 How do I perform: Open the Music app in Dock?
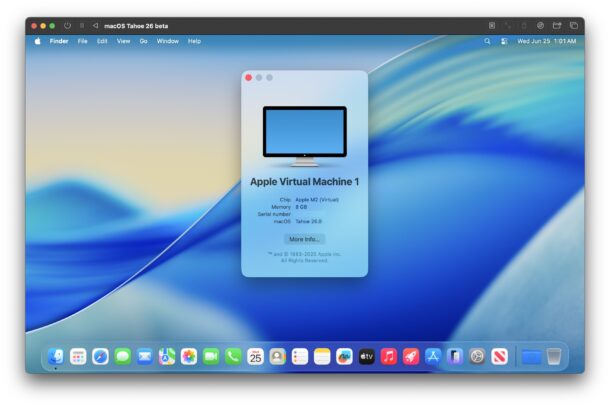(388, 356)
